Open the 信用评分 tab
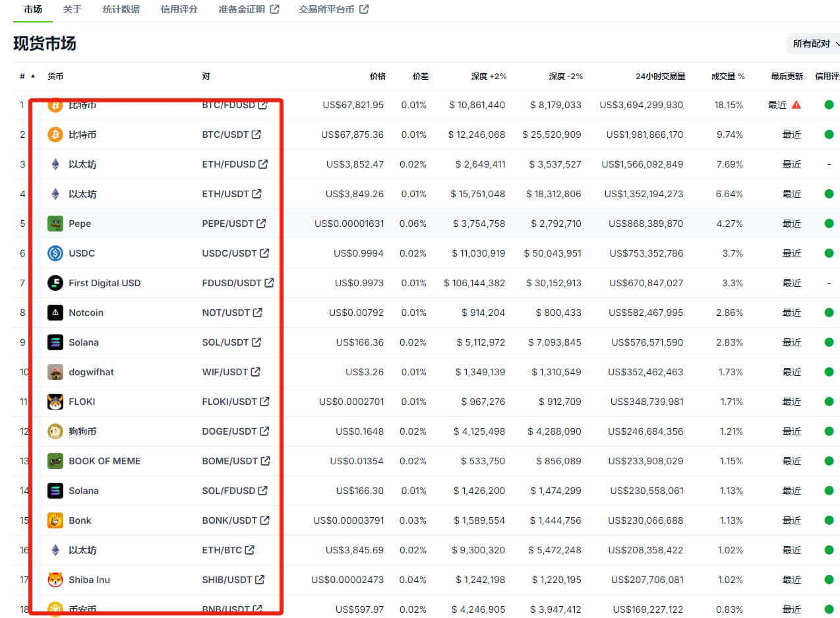This screenshot has width=840, height=618. 179,9
